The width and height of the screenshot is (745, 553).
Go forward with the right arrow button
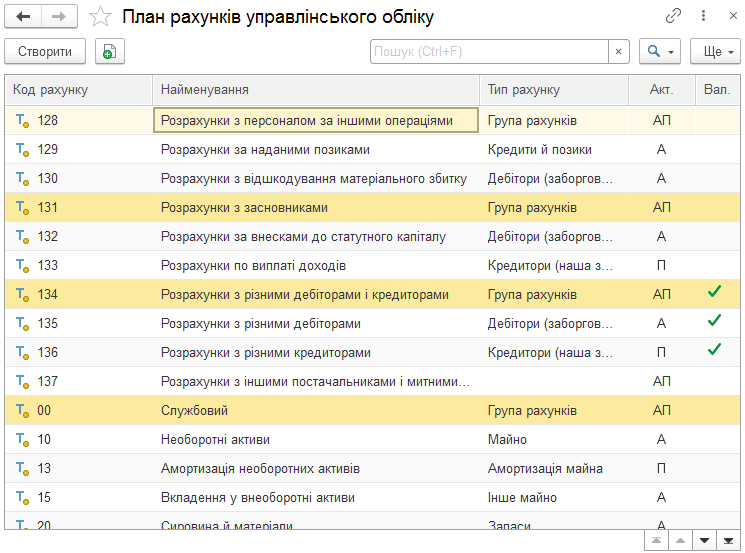point(59,17)
